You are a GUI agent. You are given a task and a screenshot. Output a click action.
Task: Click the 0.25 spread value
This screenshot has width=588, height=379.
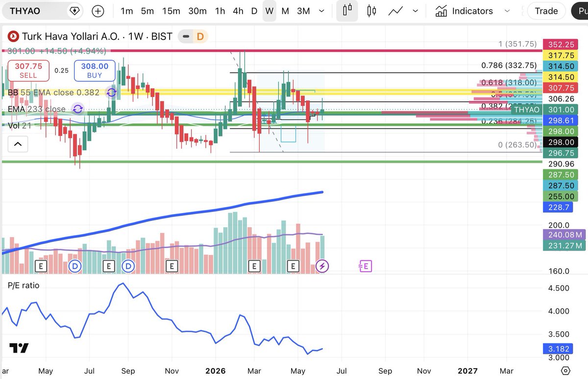(x=61, y=71)
